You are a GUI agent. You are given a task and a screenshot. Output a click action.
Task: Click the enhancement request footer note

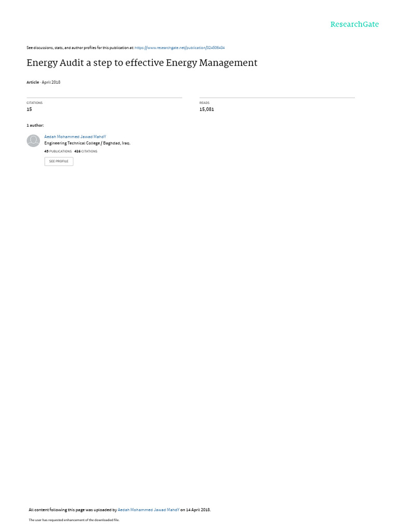coord(74,520)
